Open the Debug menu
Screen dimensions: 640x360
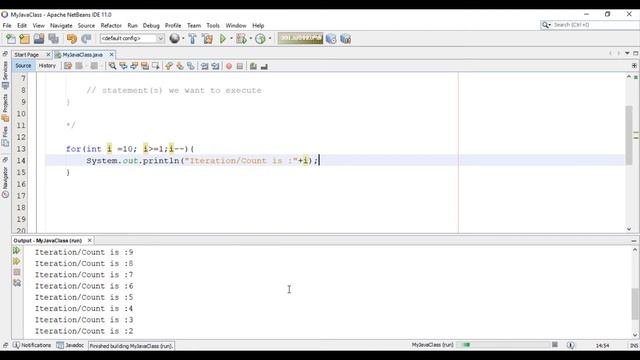tap(151, 25)
